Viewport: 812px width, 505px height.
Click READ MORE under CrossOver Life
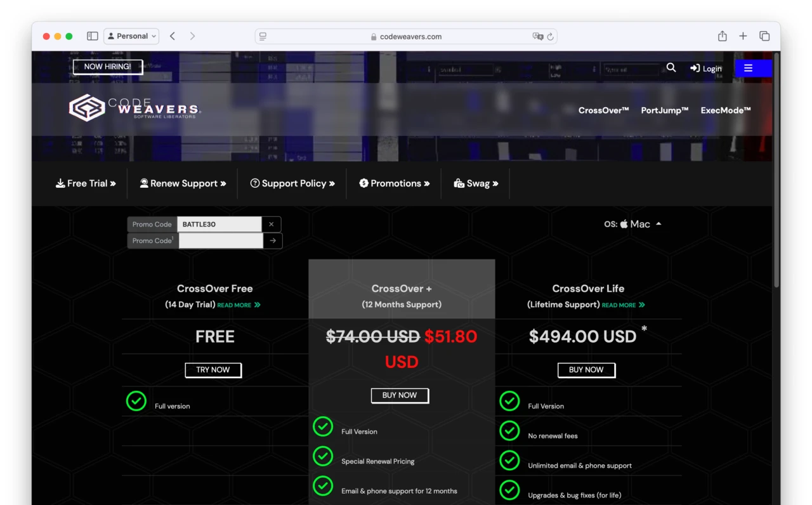(623, 305)
